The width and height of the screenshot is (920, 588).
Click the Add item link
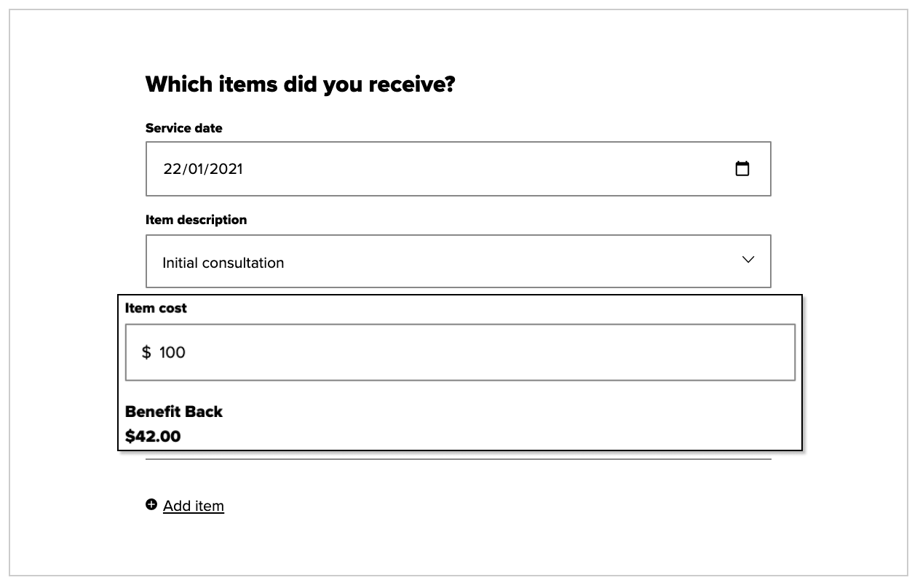click(x=194, y=506)
